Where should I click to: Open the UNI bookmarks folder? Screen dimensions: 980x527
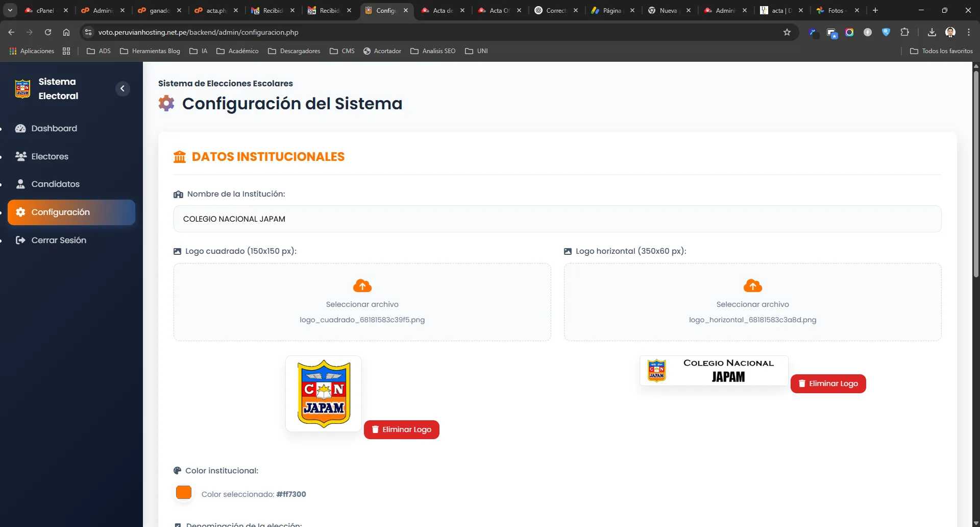tap(476, 51)
